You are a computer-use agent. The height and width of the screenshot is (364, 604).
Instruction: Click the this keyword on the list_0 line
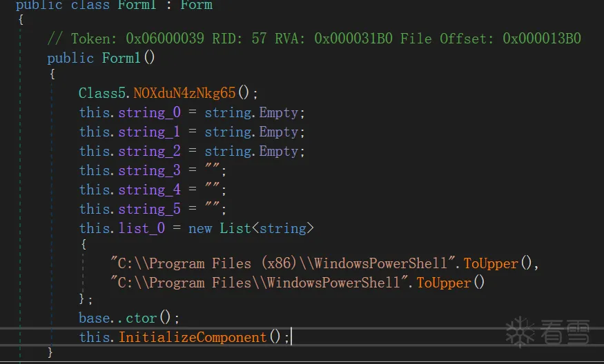(x=95, y=228)
